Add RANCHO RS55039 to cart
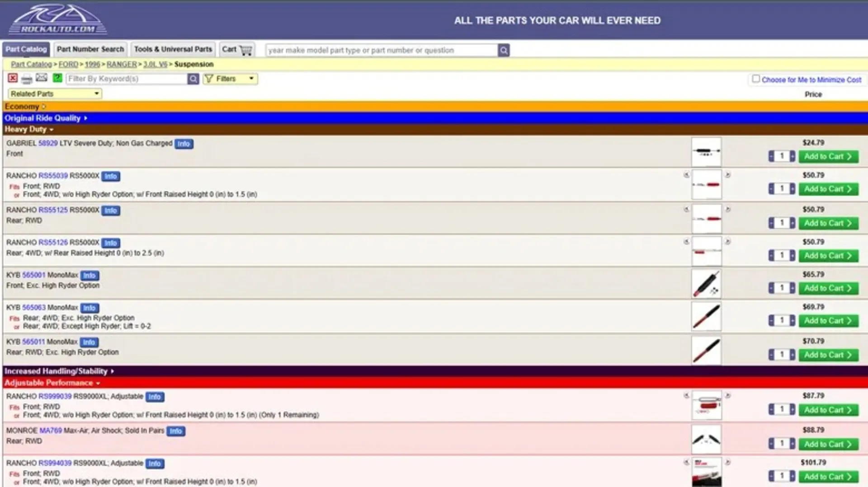868x487 pixels. (828, 189)
